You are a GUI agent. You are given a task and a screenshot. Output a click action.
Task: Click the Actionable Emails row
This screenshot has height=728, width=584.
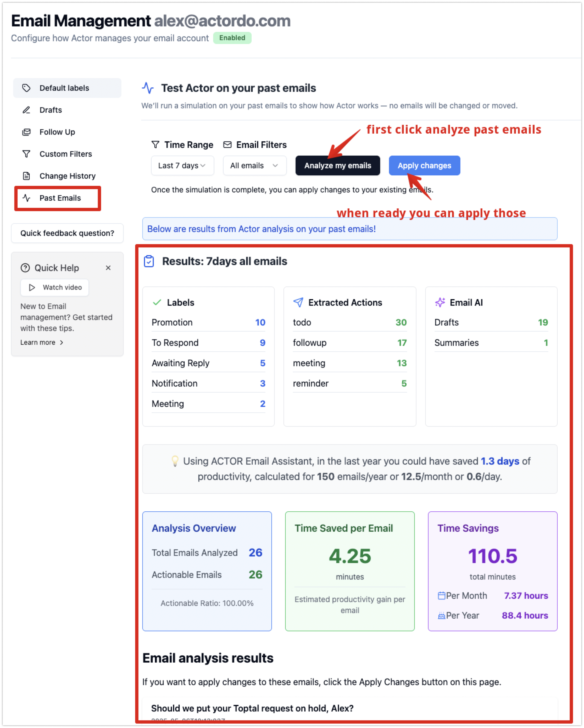click(207, 574)
